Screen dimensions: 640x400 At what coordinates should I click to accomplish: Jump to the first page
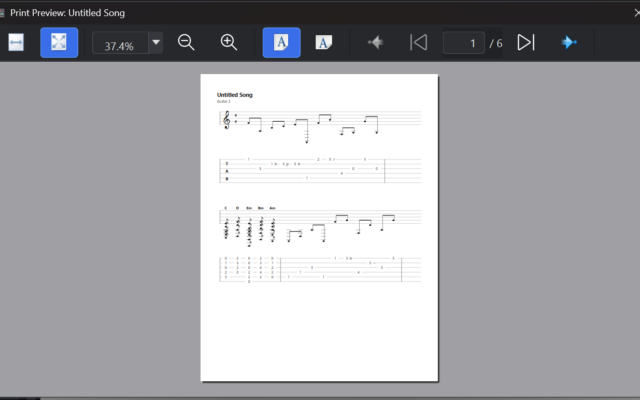[419, 42]
